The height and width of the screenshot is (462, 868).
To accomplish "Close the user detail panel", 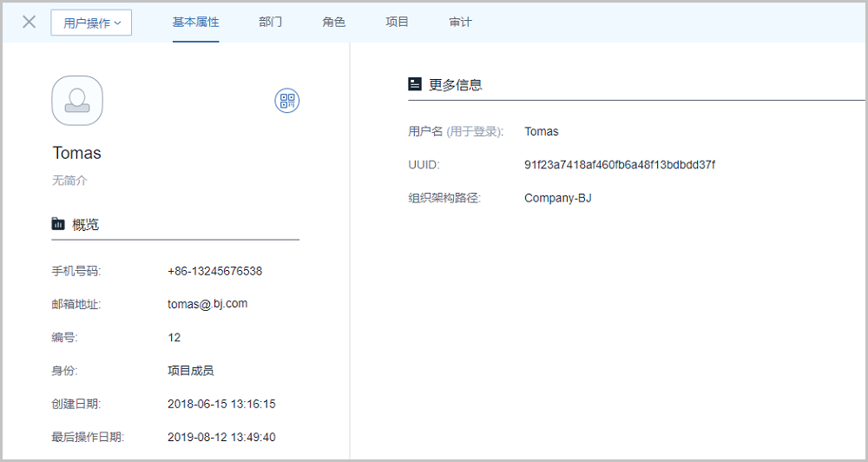I will coord(29,22).
